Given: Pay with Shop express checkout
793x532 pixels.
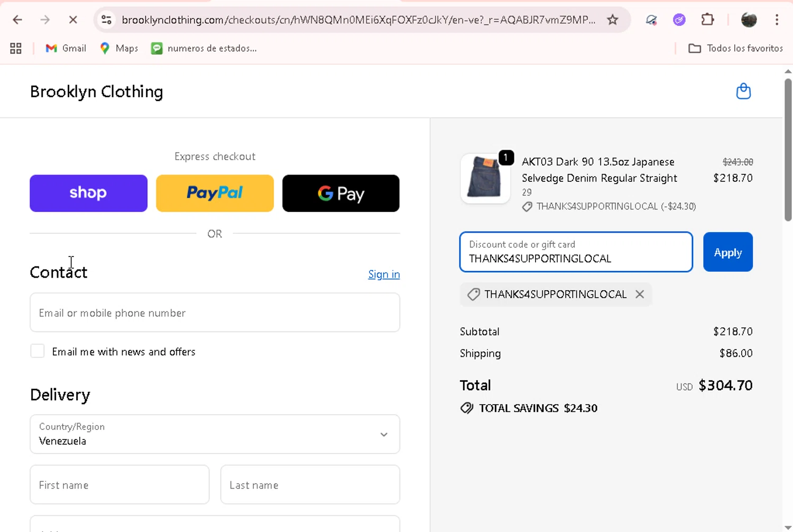Looking at the screenshot, I should (88, 193).
